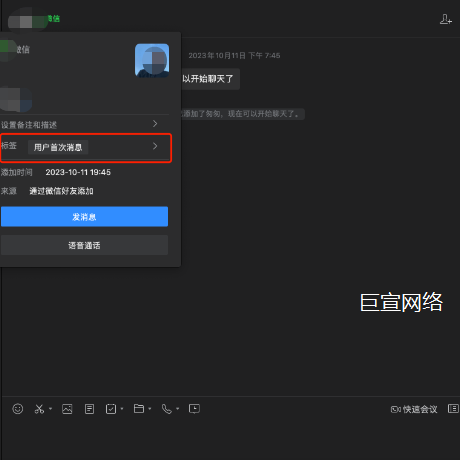Click the 以开始聊天了 message bubble
The image size is (460, 460).
[211, 79]
